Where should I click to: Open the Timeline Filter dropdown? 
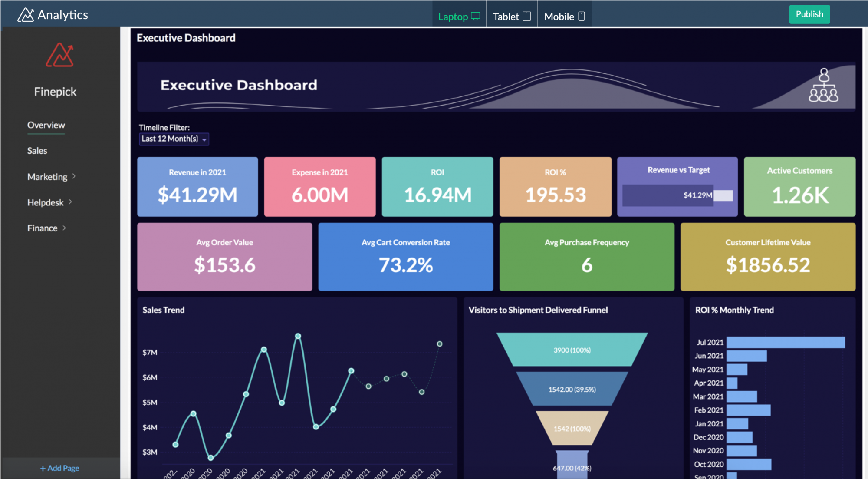[x=172, y=139]
